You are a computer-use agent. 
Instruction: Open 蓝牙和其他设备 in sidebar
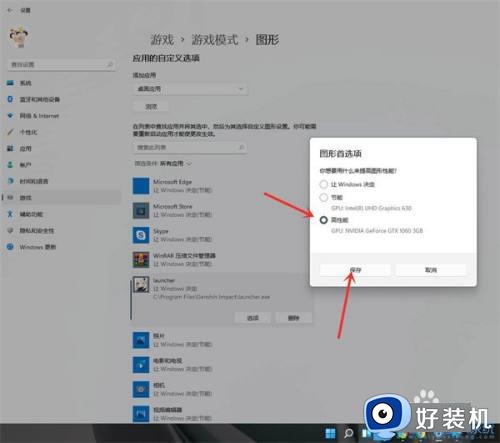(x=60, y=99)
